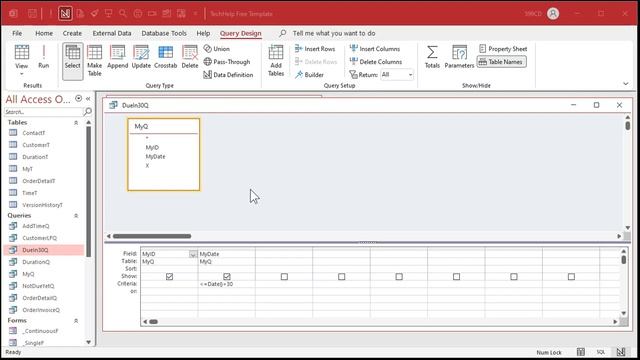
Task: Check Show box in seventh grid column
Action: (x=514, y=277)
